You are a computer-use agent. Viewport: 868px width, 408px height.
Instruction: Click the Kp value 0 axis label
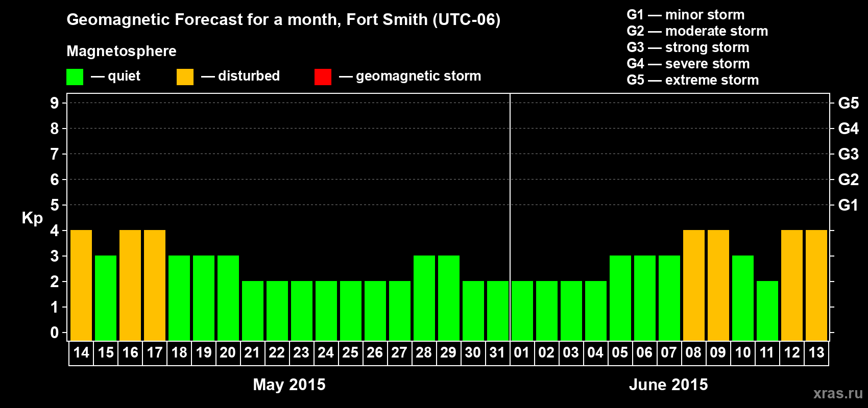tap(55, 333)
